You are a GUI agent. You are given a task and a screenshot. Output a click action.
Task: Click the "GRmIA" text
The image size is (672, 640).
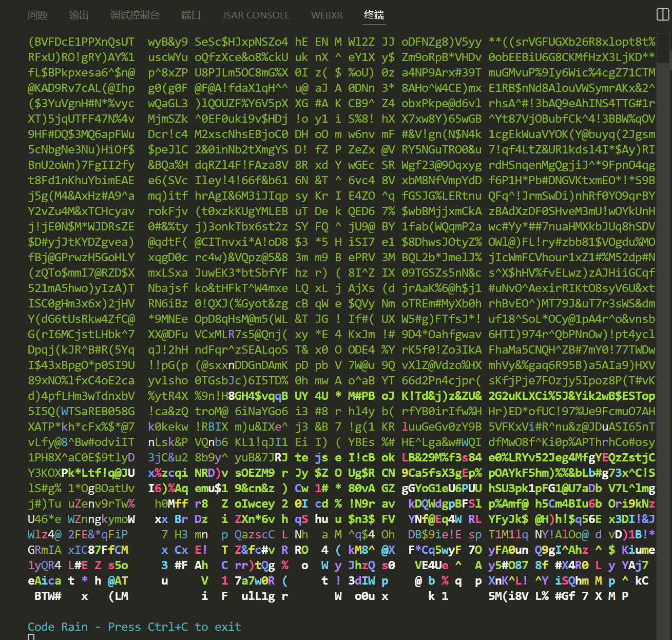44,550
